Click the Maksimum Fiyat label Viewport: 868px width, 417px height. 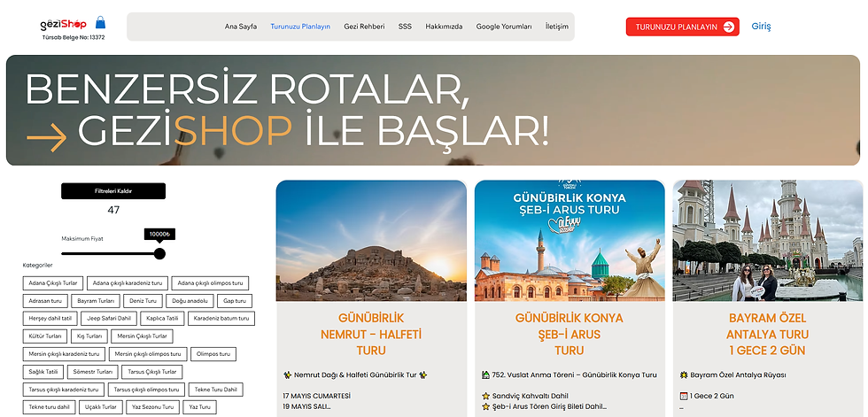[x=81, y=239]
